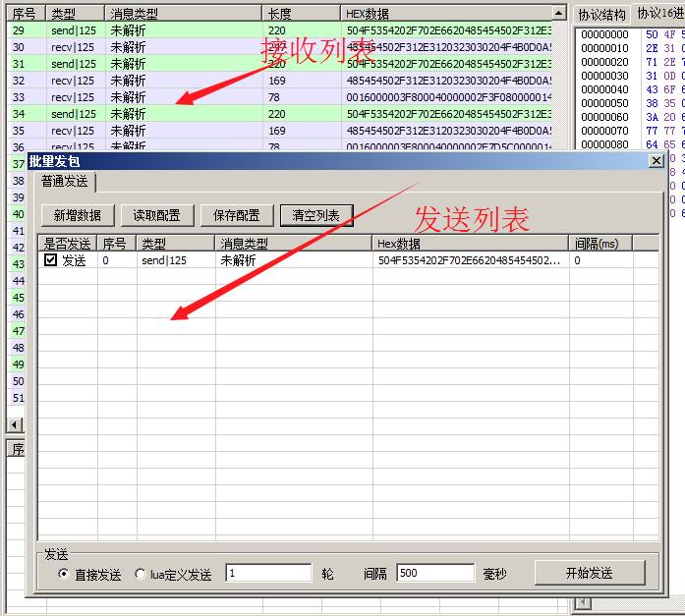Sort by 是否发送 column header

(x=67, y=244)
